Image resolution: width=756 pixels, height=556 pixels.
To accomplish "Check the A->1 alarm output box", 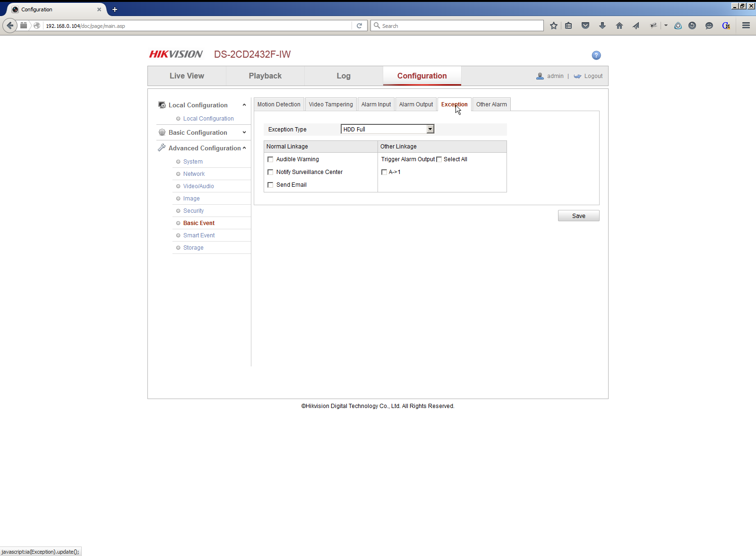I will 384,172.
